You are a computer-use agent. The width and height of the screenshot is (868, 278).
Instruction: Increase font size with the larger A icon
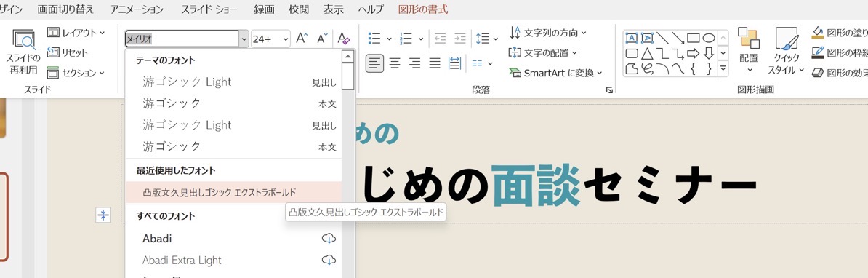(x=301, y=39)
